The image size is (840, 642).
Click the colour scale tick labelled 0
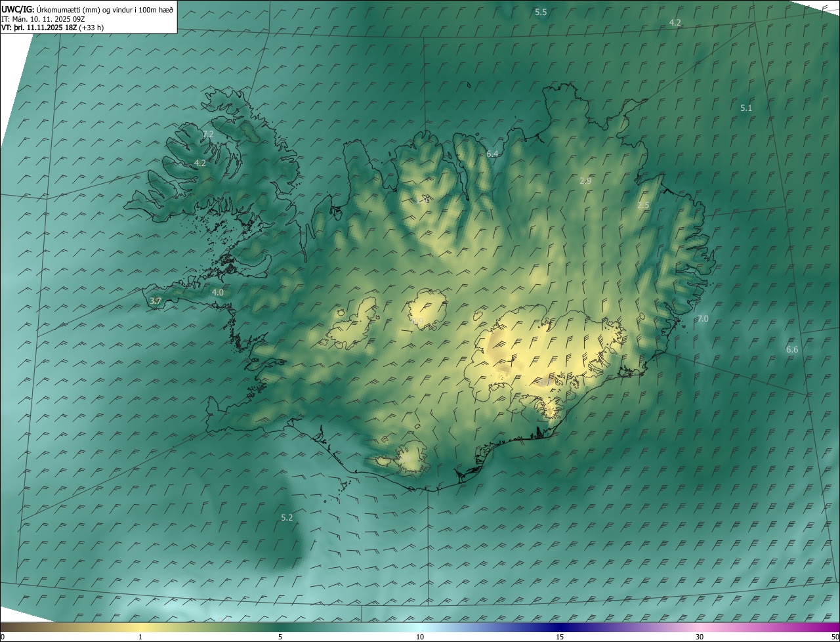point(3,637)
